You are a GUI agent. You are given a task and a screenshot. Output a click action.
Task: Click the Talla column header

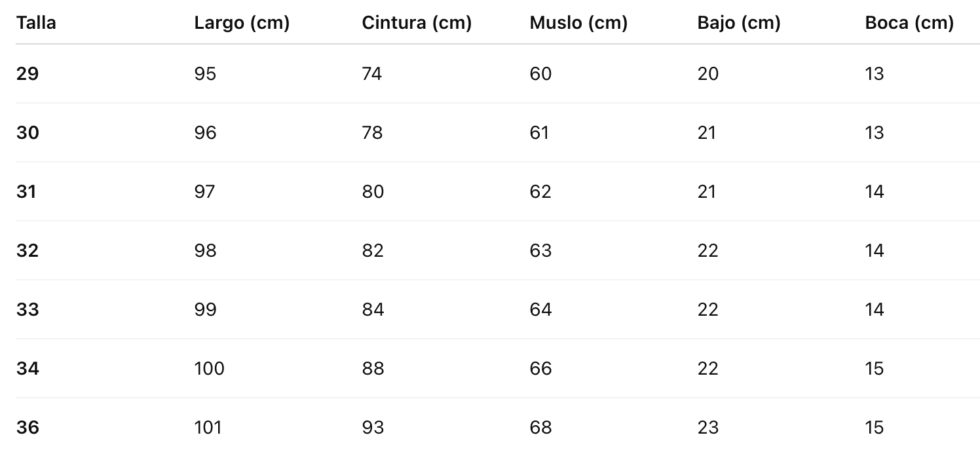pos(36,23)
